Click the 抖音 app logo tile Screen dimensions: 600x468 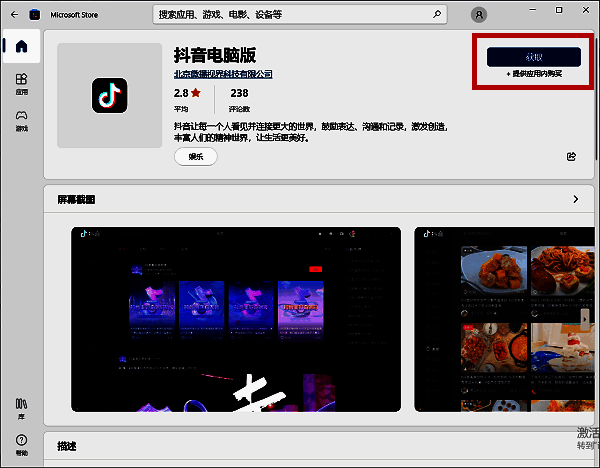coord(109,95)
